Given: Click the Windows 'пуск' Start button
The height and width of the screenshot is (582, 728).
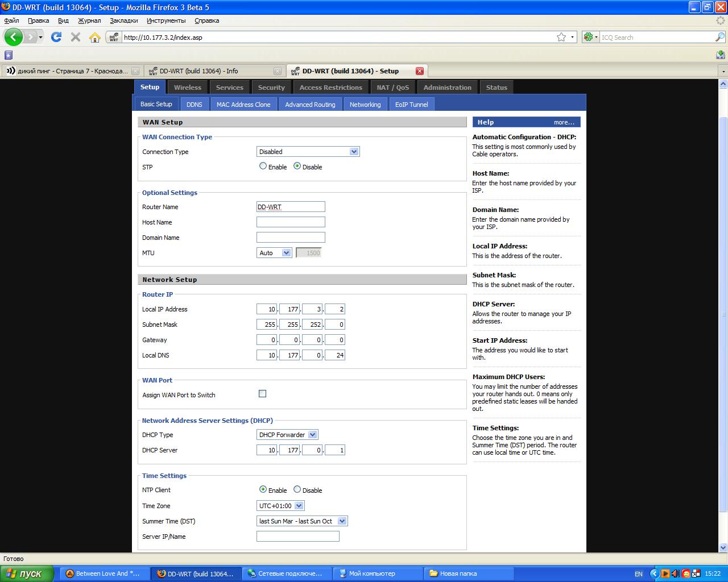Looking at the screenshot, I should [x=27, y=573].
